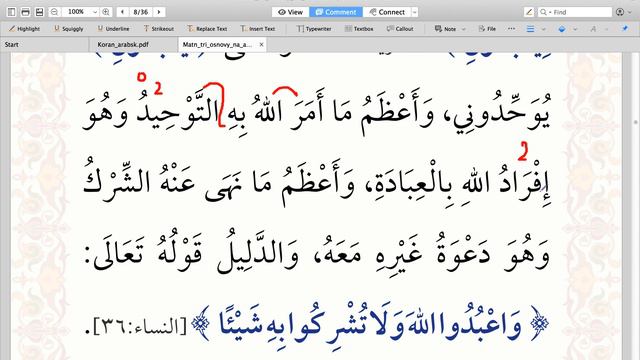Expand the fill color dropdown arrow
Image resolution: width=640 pixels, height=360 pixels.
tap(575, 29)
